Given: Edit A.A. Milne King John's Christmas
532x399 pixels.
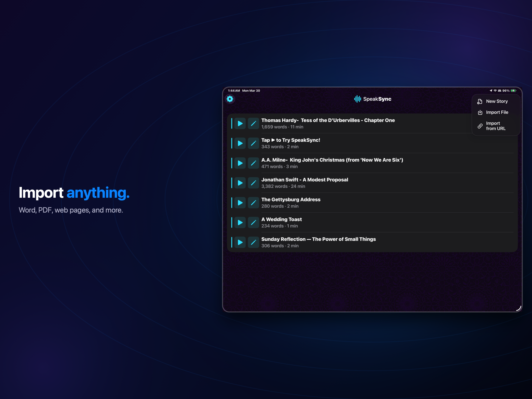Looking at the screenshot, I should click(253, 163).
